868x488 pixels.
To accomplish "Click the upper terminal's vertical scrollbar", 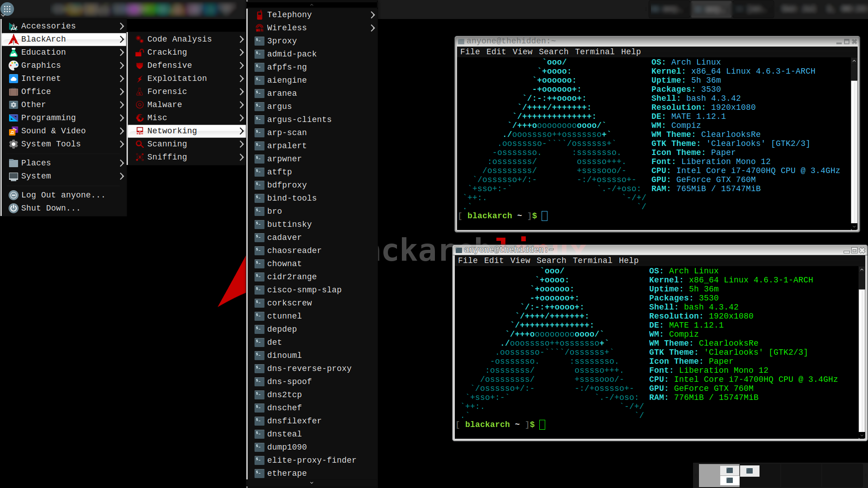I will point(854,151).
